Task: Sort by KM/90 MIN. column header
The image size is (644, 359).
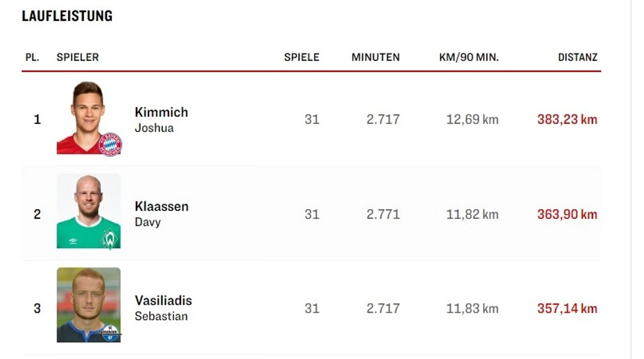Action: point(469,57)
